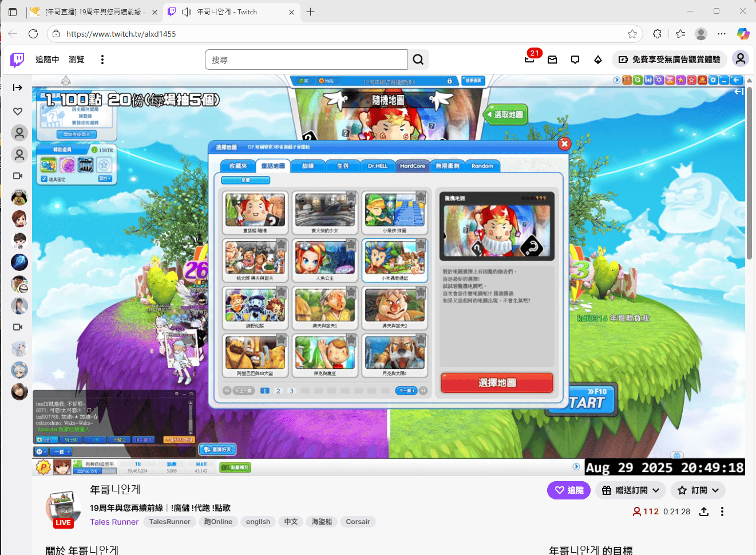
Task: Expand the left sidebar arrow icon
Action: tap(18, 88)
